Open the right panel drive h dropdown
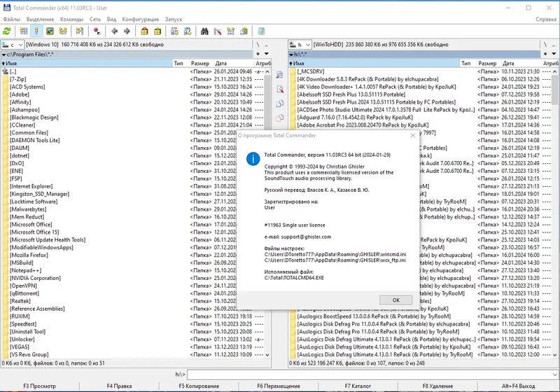Image resolution: width=560 pixels, height=392 pixels. (300, 45)
